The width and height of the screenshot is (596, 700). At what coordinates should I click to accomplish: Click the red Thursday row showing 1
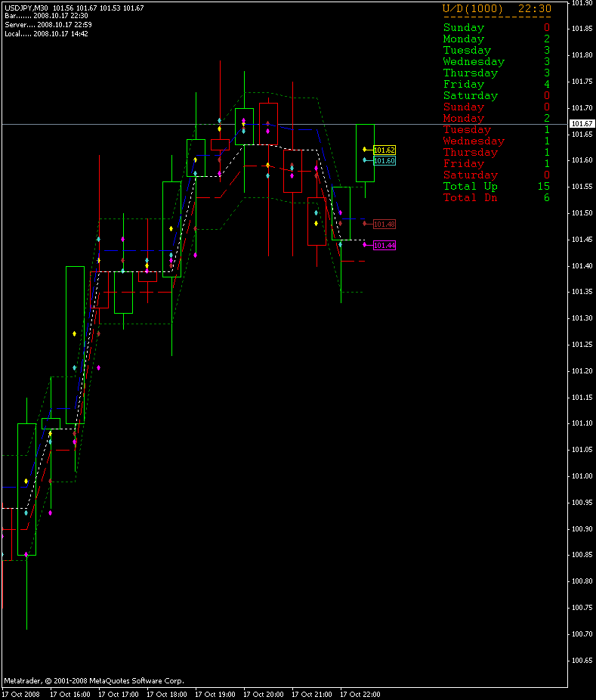[496, 152]
